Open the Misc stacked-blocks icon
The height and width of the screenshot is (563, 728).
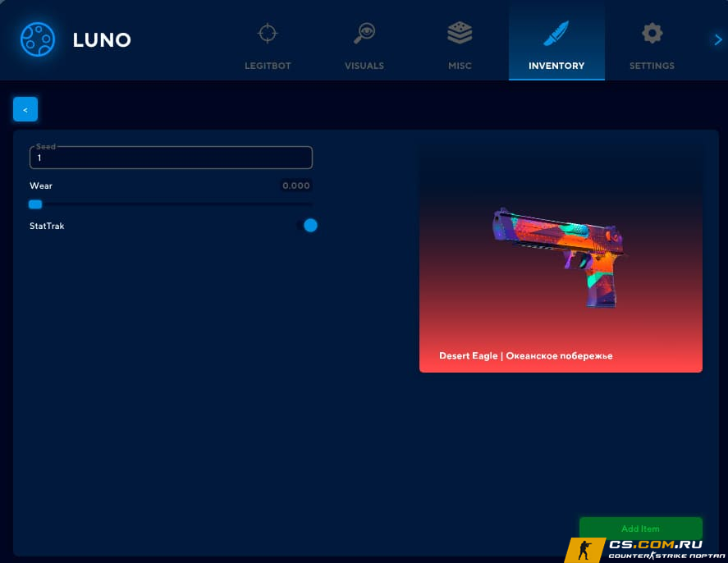(460, 33)
